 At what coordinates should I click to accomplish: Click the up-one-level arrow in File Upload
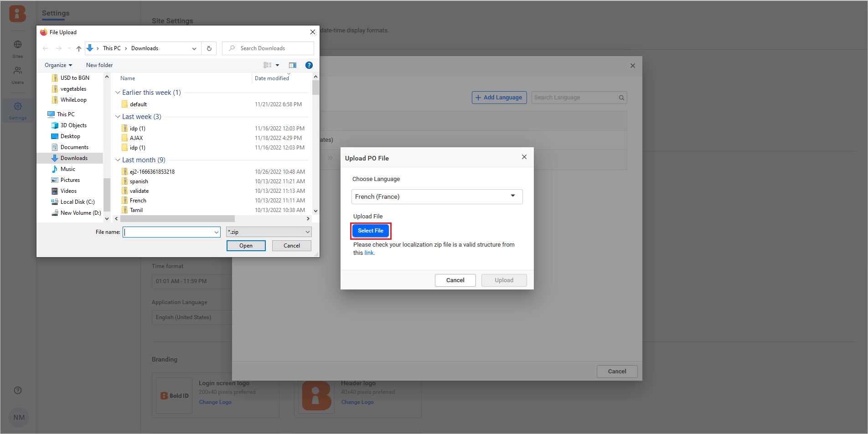coord(78,48)
